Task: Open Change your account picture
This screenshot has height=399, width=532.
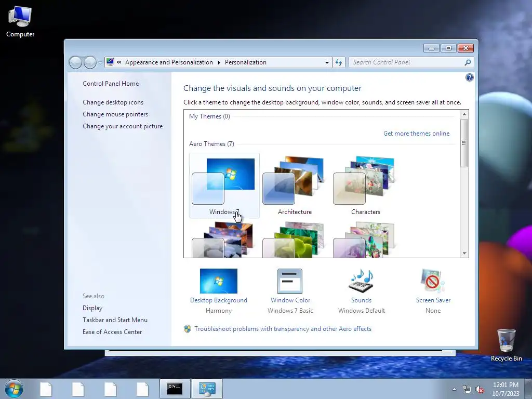Action: tap(123, 126)
